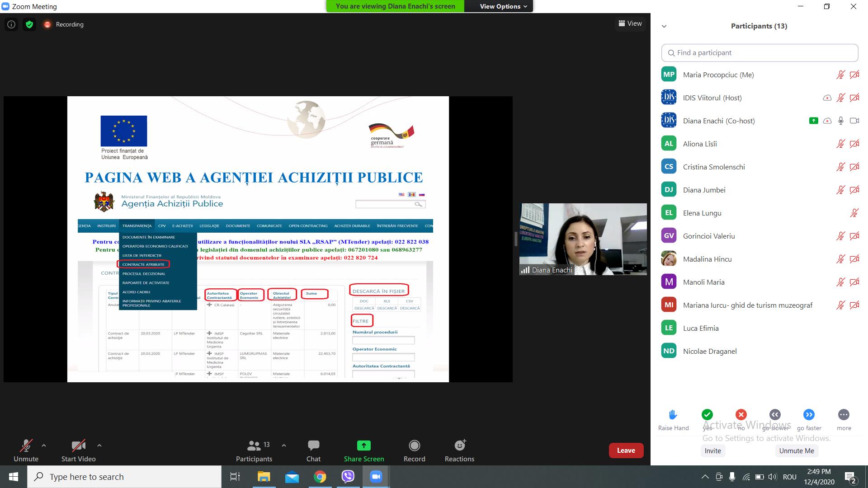Screen dimensions: 868x488
Task: Open Google Chrome from taskbar
Action: (x=320, y=477)
